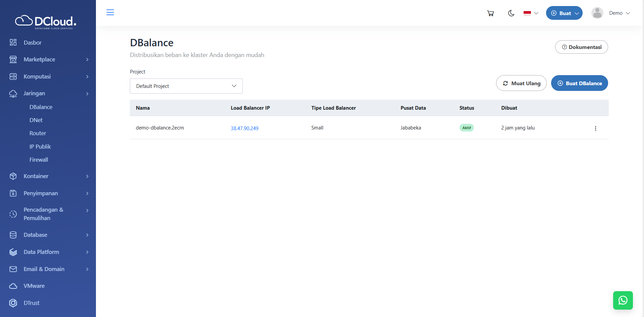Viewport: 644px width, 317px height.
Task: Open row actions three-dot menu
Action: coord(595,128)
